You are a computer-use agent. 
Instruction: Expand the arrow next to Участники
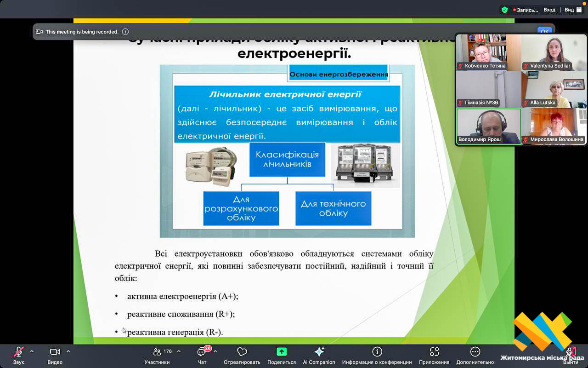[179, 351]
